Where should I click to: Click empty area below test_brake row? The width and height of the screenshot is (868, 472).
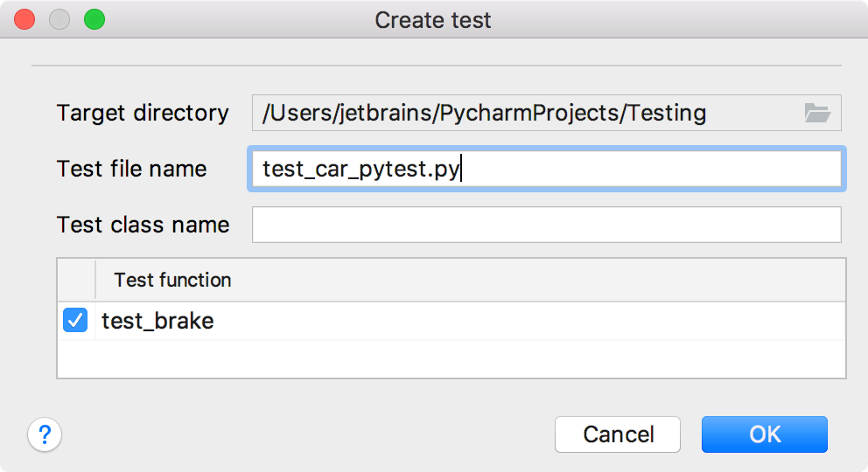point(451,358)
